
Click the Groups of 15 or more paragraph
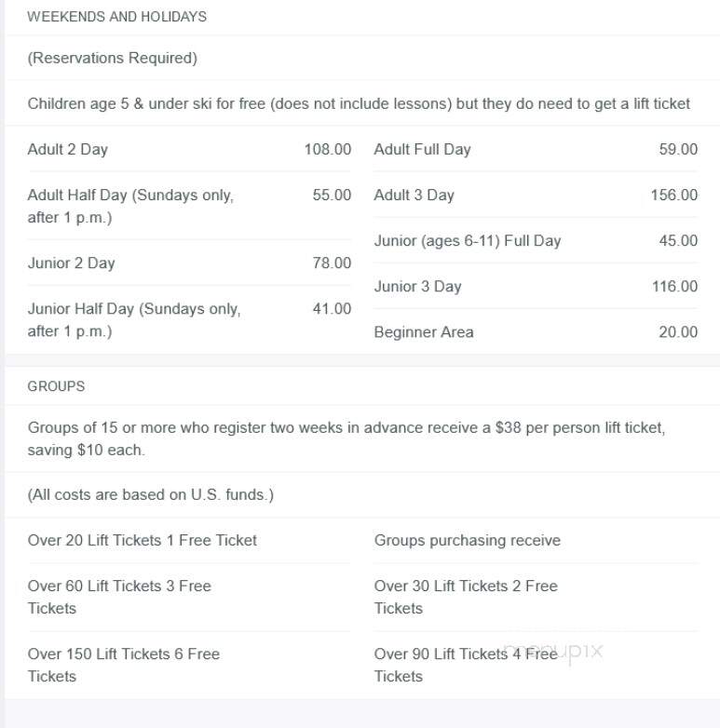346,438
